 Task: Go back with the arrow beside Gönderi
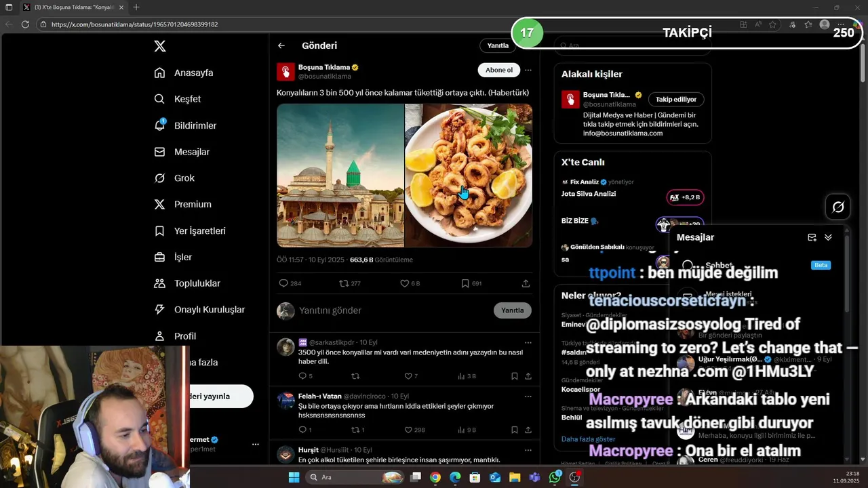(x=281, y=45)
